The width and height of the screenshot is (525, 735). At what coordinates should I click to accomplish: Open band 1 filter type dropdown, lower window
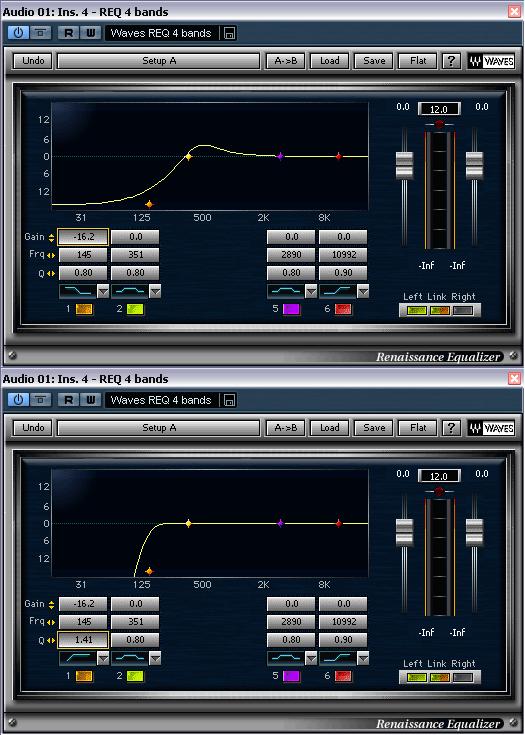[103, 658]
